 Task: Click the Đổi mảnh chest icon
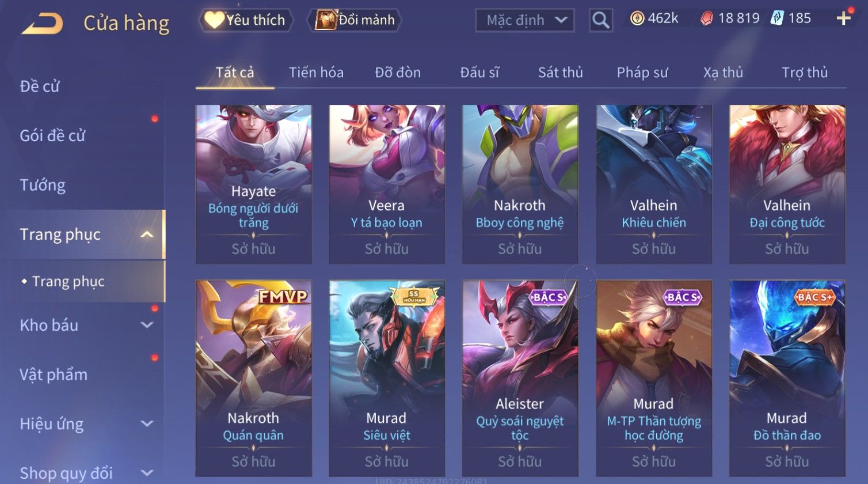(326, 20)
